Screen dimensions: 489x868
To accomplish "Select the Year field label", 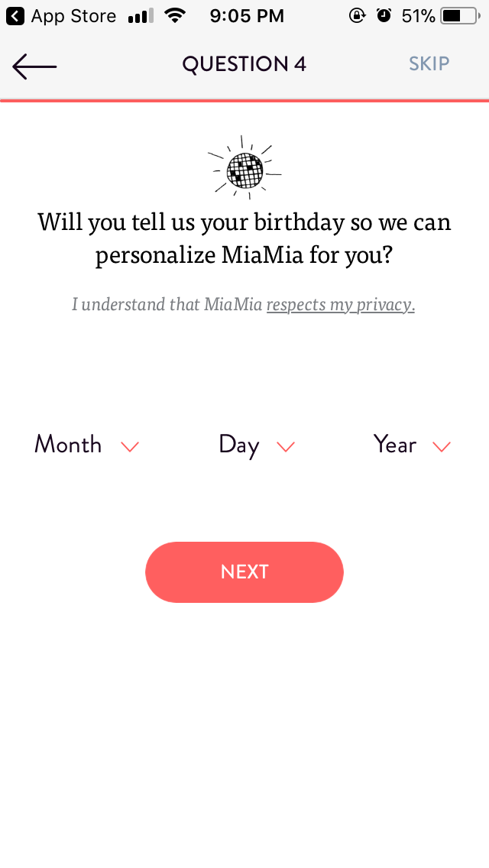I will point(395,445).
